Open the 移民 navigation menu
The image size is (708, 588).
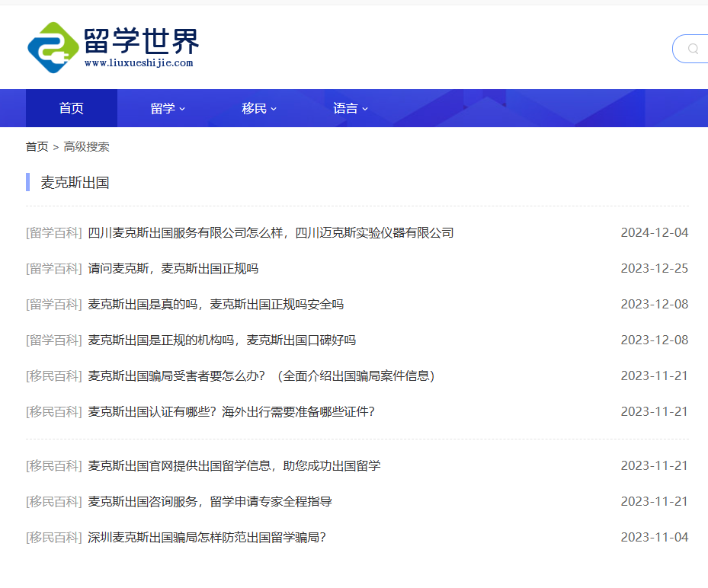258,108
